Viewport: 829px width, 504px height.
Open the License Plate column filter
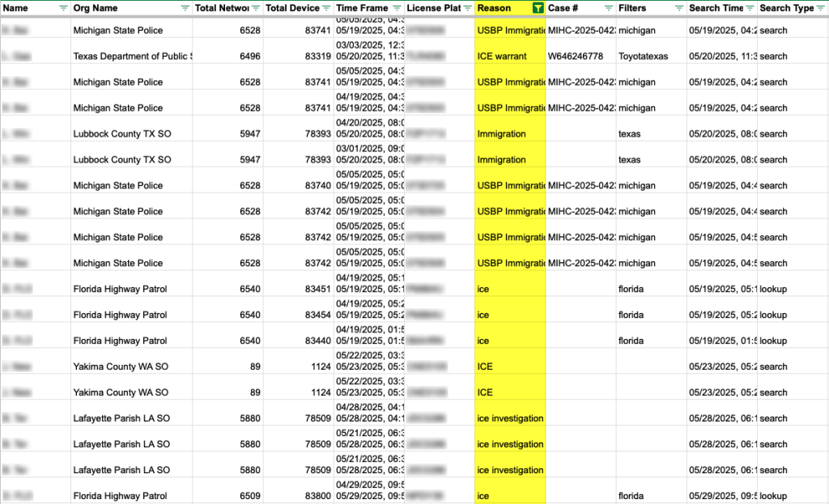467,8
